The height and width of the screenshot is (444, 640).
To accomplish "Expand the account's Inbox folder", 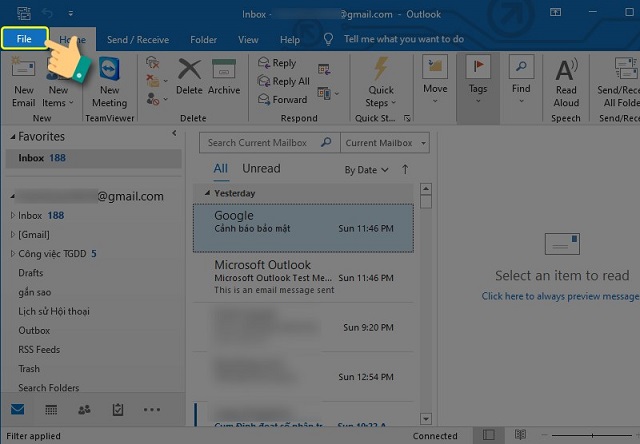I will 13,215.
